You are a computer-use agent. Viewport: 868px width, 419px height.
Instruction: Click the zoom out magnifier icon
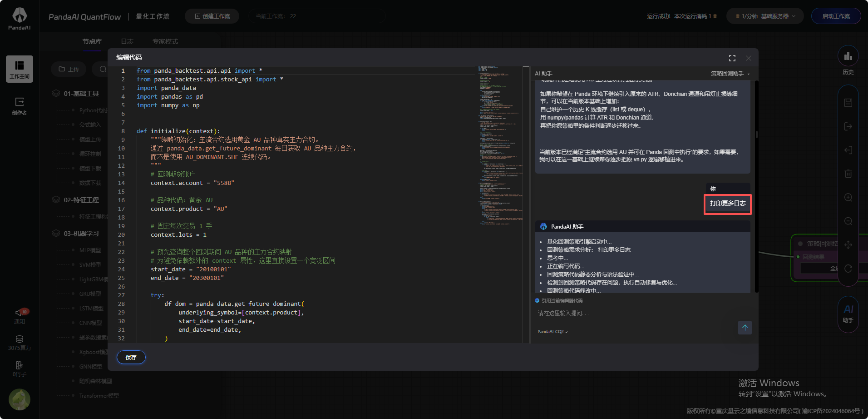(848, 221)
